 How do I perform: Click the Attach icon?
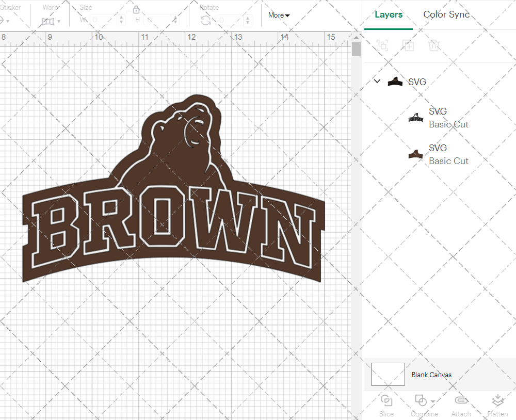tap(461, 405)
